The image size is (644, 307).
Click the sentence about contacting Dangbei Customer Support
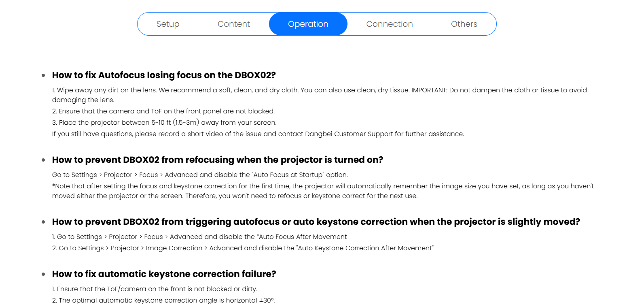258,134
